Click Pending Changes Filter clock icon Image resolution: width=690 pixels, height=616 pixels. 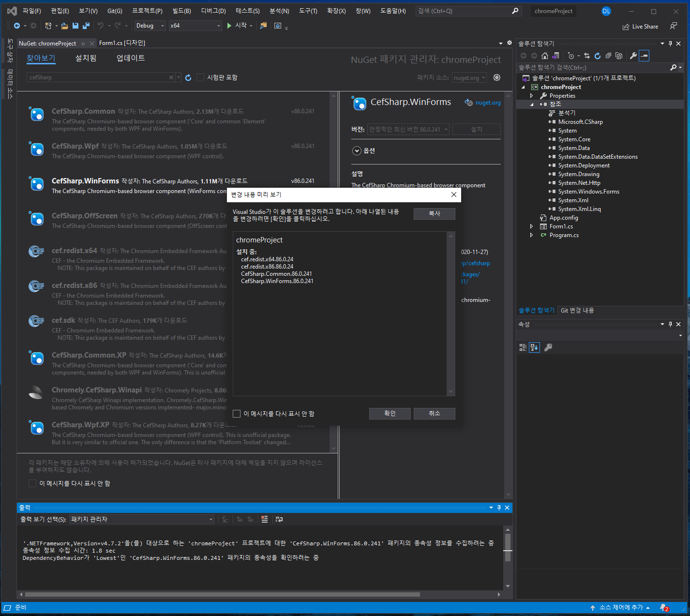[571, 56]
